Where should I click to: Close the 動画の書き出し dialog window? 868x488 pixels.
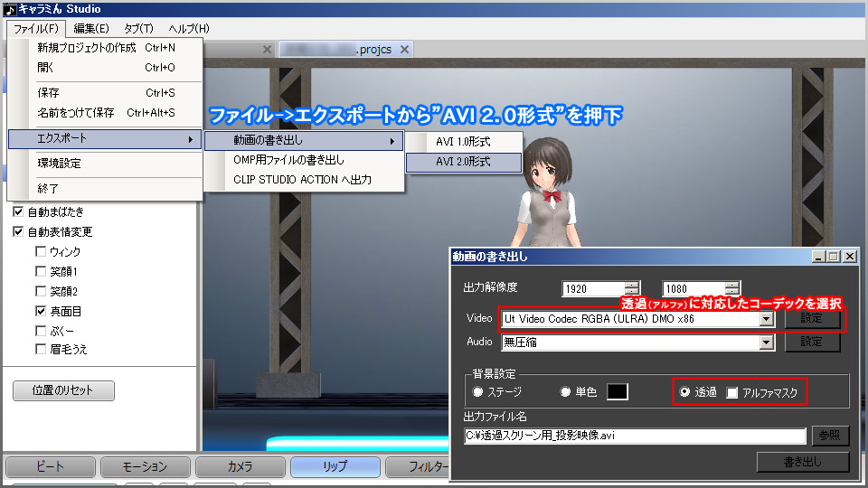[849, 257]
